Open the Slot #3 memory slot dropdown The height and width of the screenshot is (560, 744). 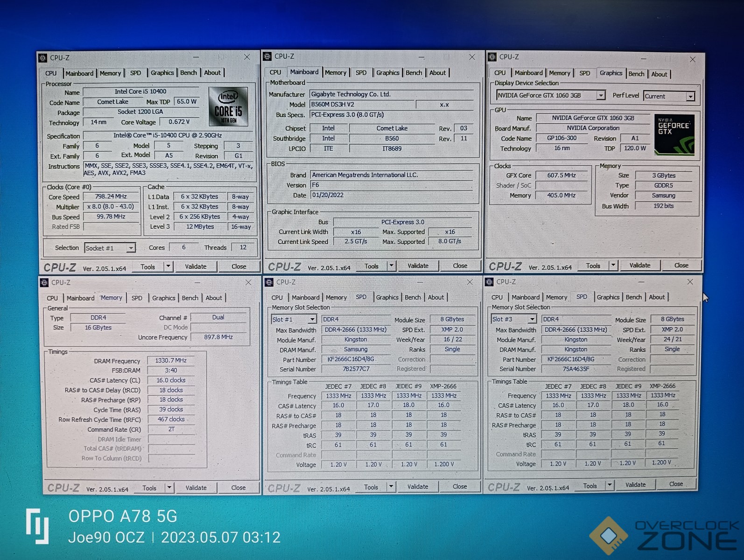[532, 319]
